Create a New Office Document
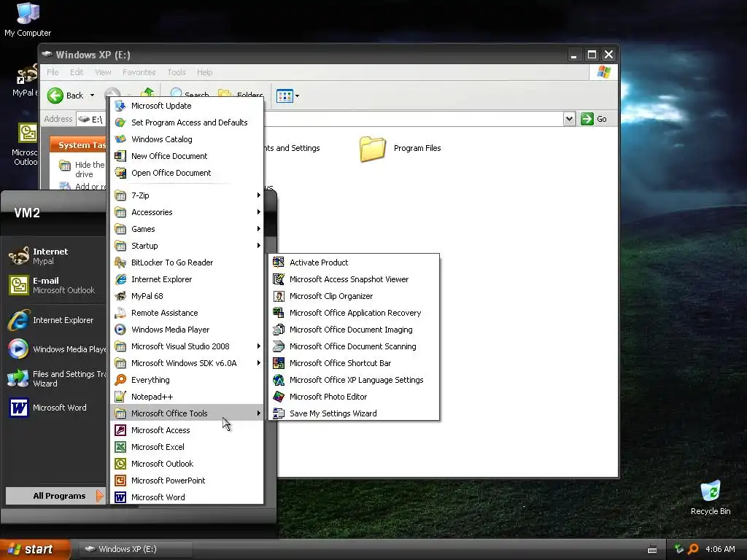Viewport: 747px width, 560px height. point(187,156)
